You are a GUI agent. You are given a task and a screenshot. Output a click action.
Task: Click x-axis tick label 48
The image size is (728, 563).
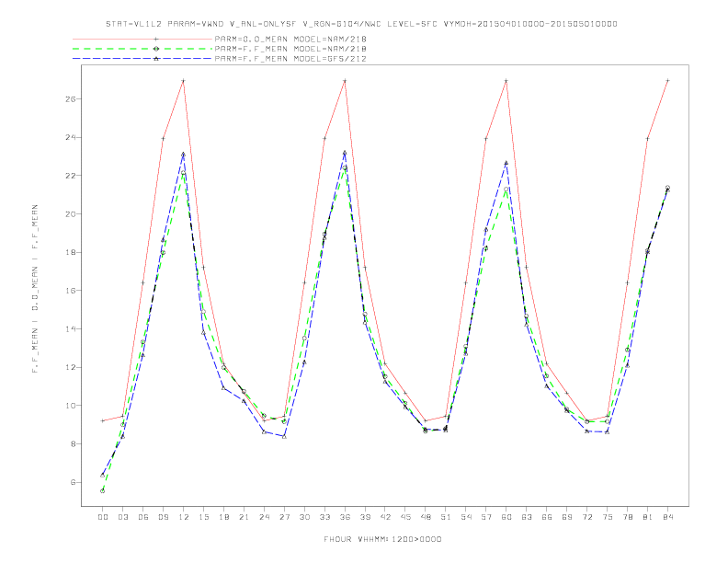click(x=426, y=517)
